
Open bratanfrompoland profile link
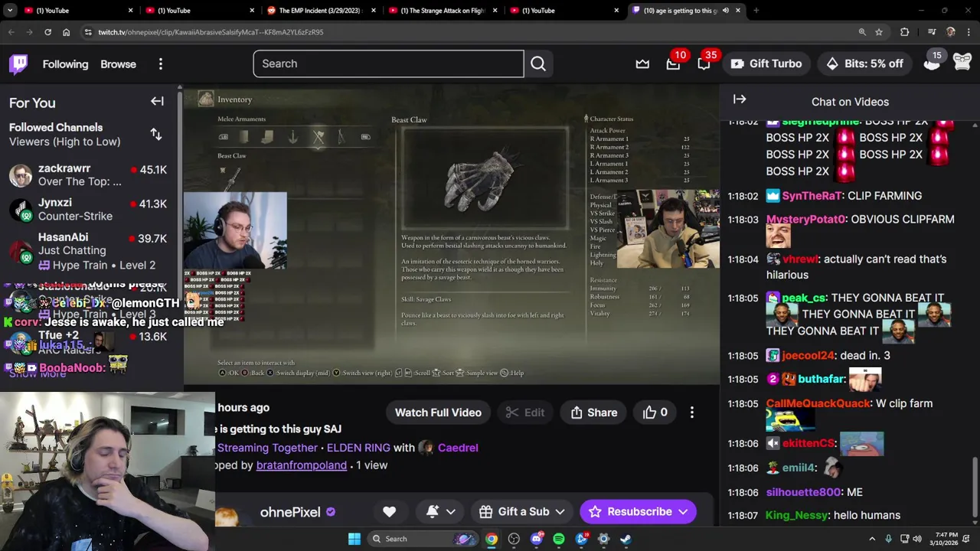click(301, 465)
